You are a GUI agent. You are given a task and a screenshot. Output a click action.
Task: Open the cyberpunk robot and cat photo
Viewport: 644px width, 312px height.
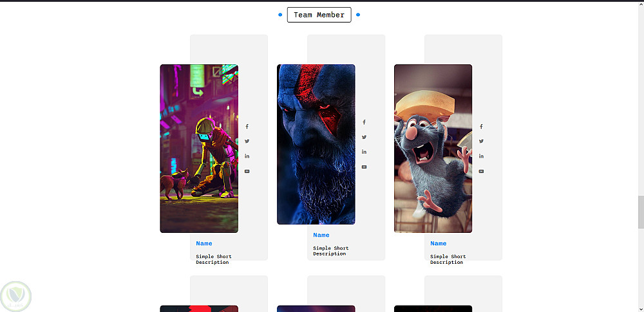click(199, 149)
